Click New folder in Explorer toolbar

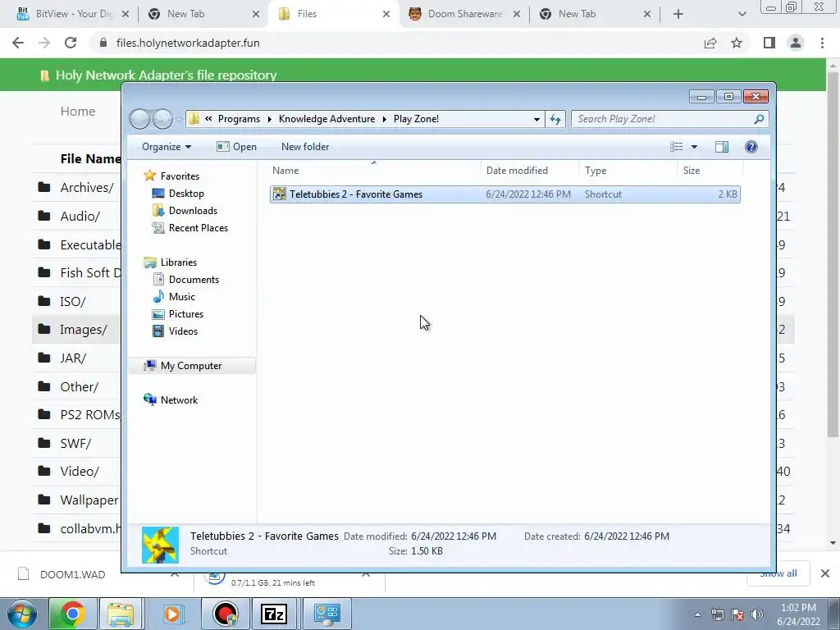click(x=305, y=147)
